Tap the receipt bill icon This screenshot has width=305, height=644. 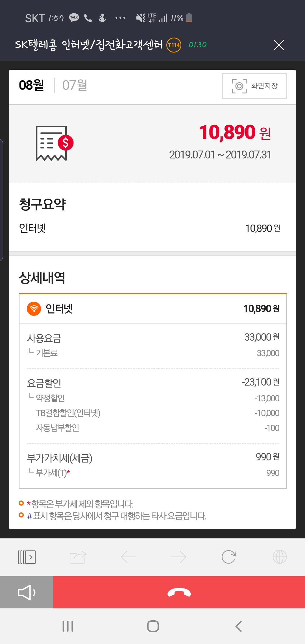point(54,143)
